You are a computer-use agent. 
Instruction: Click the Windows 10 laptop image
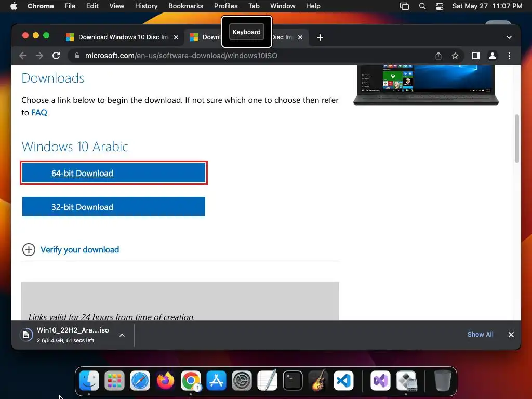click(426, 85)
